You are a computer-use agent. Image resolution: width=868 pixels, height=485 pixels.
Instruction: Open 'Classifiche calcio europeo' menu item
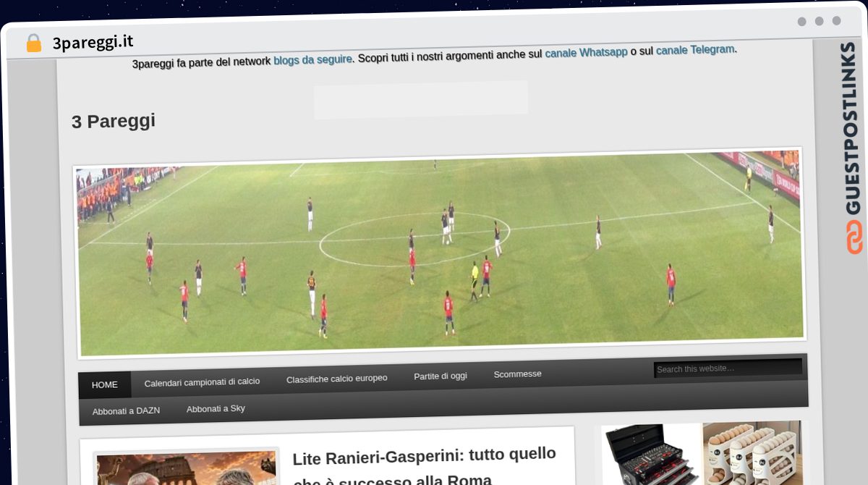[x=336, y=379]
